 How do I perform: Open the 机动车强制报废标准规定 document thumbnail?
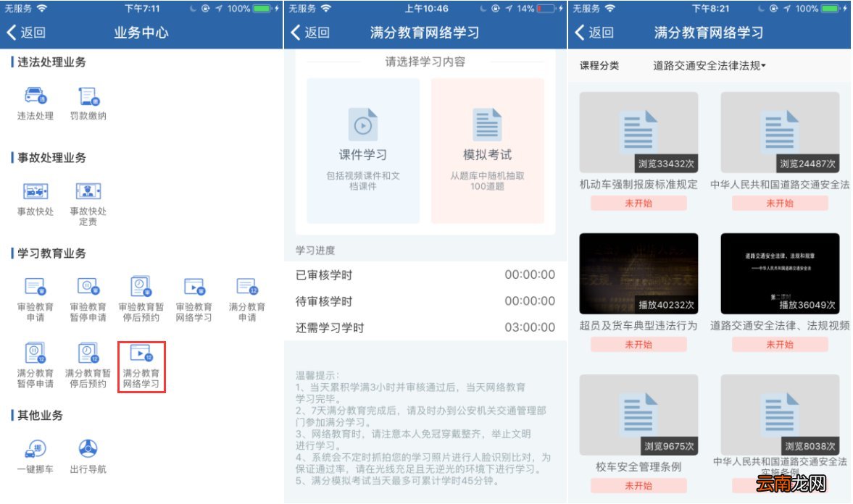(638, 132)
